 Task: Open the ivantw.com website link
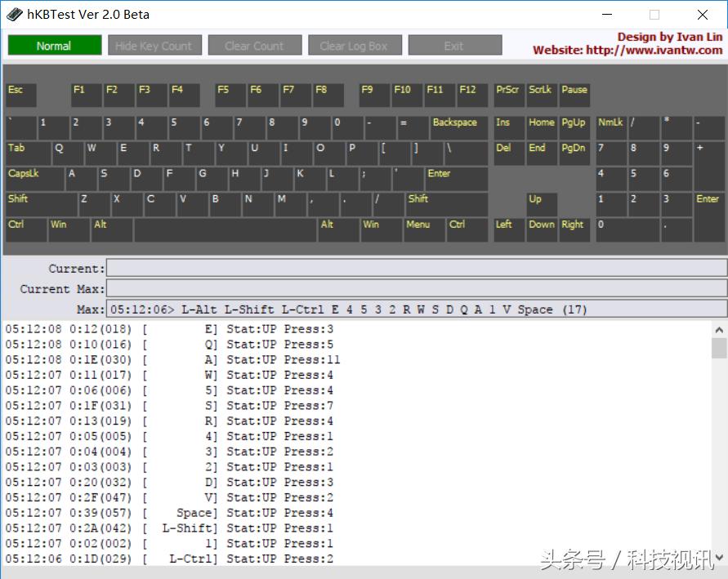click(628, 50)
